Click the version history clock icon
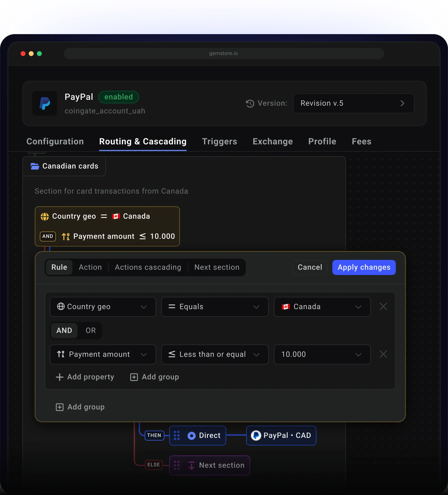This screenshot has height=495, width=448. [250, 103]
